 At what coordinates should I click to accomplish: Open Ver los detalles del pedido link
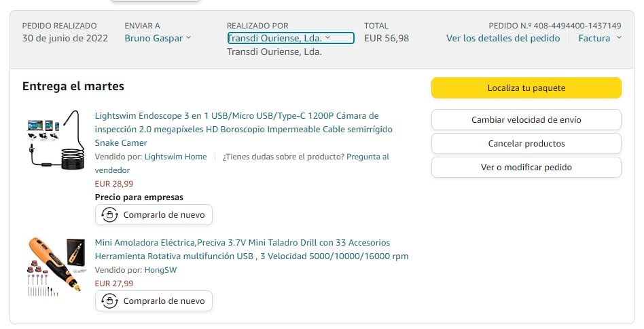503,39
